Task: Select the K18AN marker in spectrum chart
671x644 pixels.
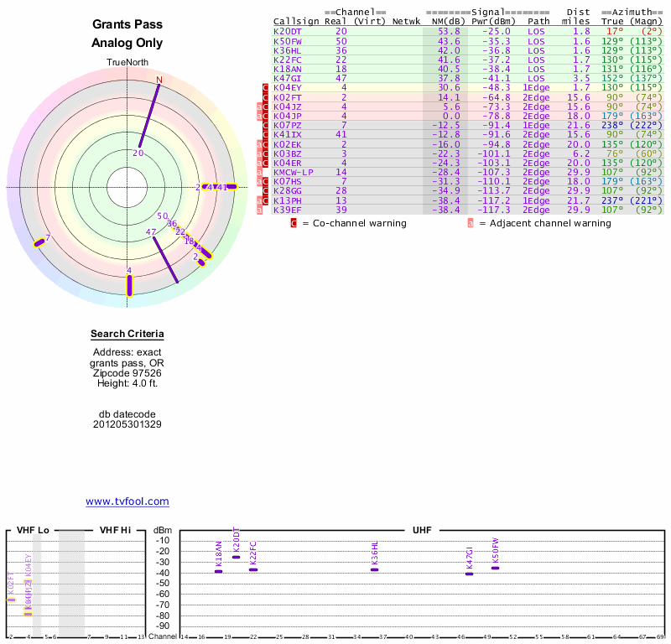Action: (x=218, y=571)
